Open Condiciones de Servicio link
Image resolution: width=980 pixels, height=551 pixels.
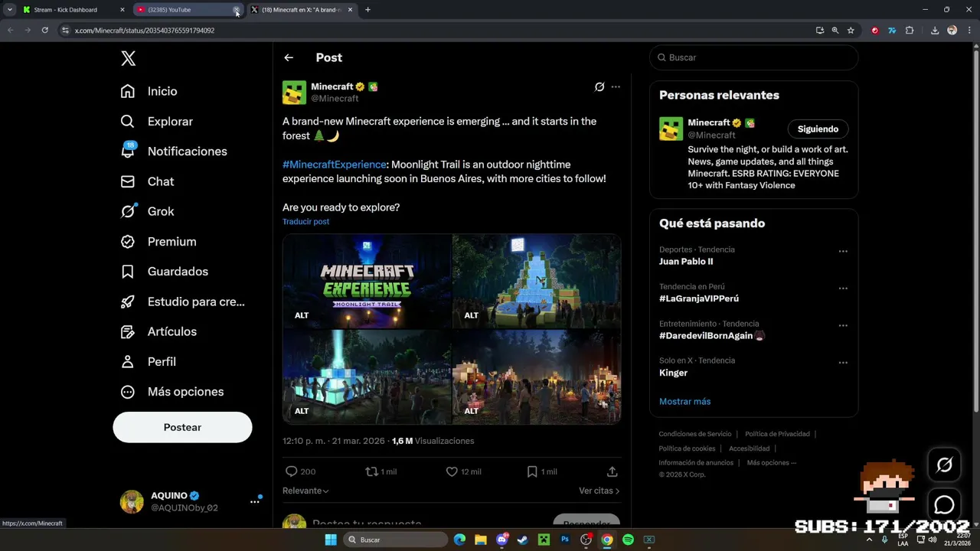(695, 434)
